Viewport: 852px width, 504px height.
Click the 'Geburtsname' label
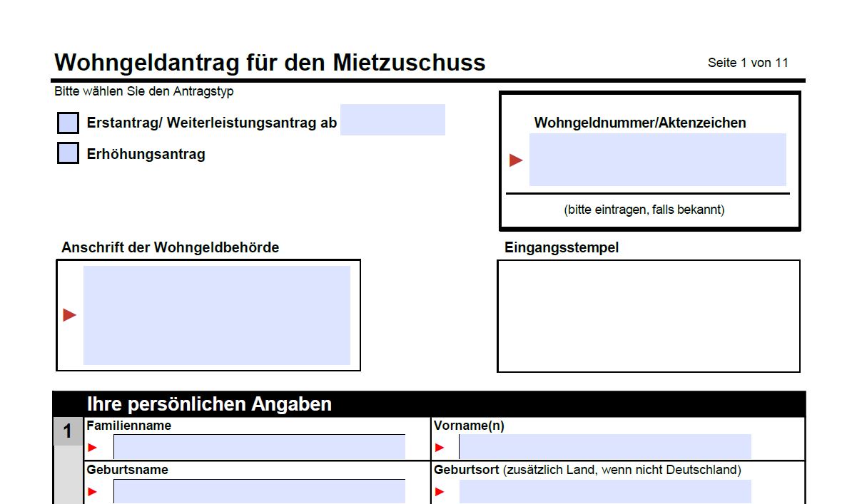pos(127,470)
